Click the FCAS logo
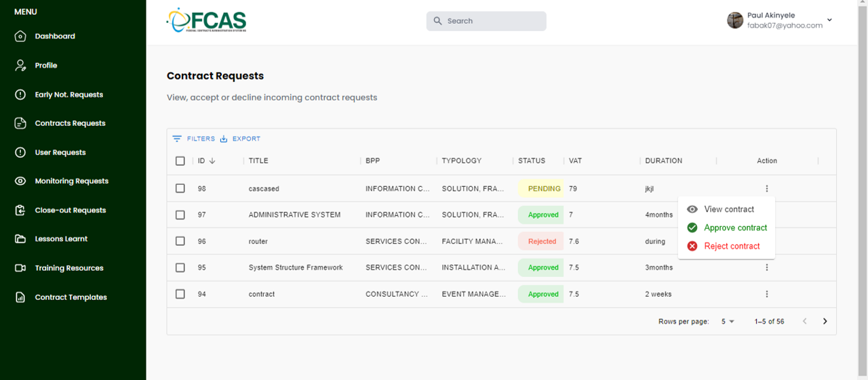The height and width of the screenshot is (380, 868). [206, 21]
